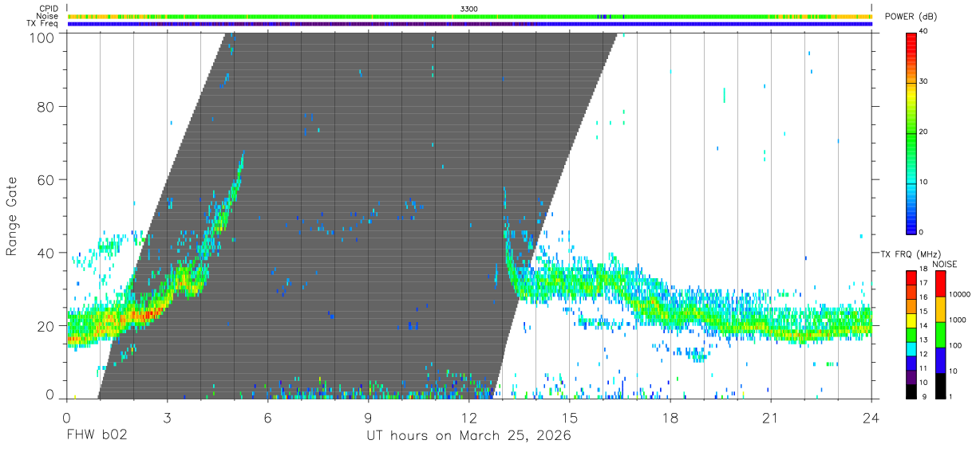Click the 21 hour tick label
The width and height of the screenshot is (980, 452).
click(771, 418)
